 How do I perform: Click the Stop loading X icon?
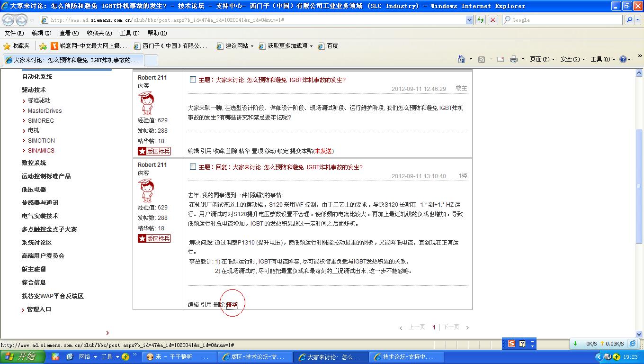click(x=492, y=20)
